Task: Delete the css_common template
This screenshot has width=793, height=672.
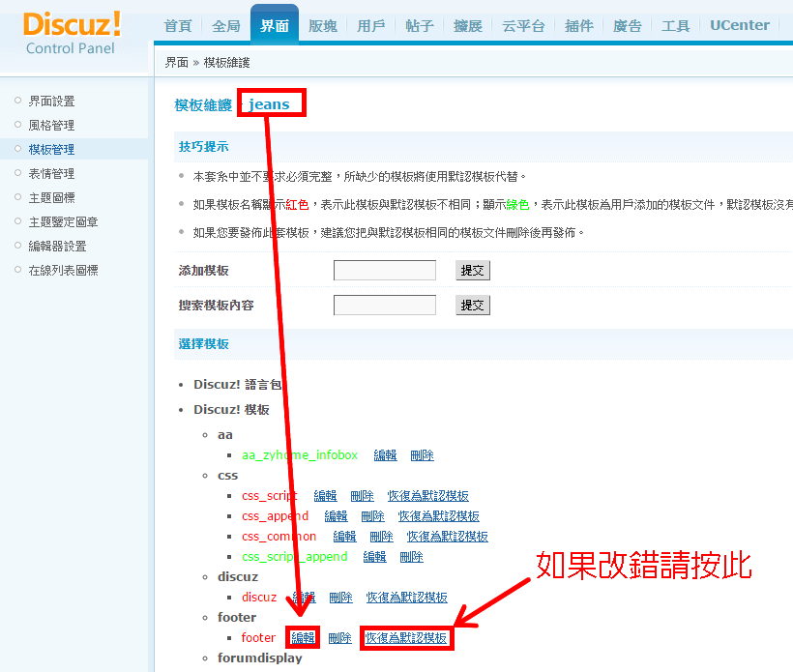Action: 381,536
